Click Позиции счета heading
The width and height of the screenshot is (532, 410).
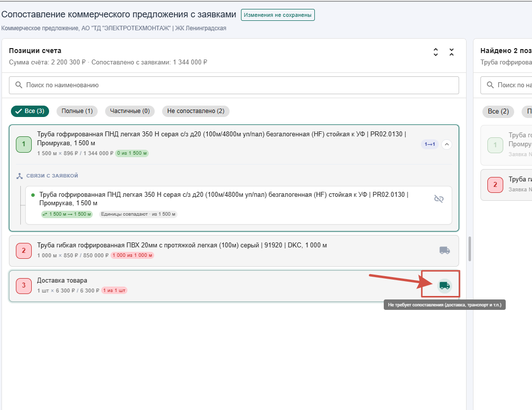click(x=35, y=51)
